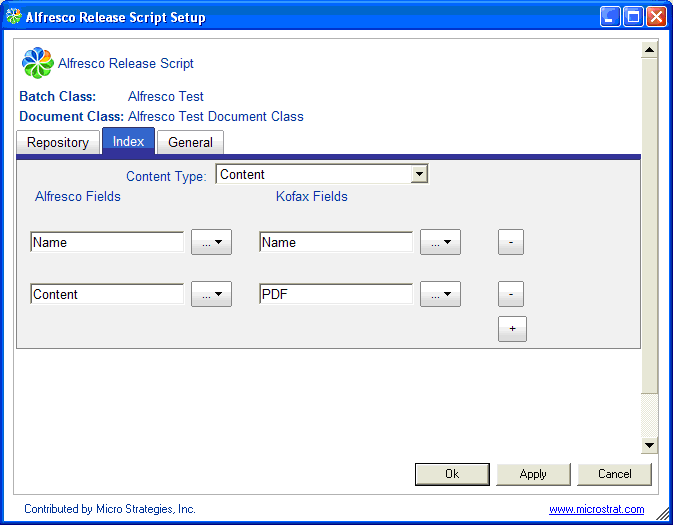The height and width of the screenshot is (525, 673).
Task: Remove the Content to PDF mapping row
Action: click(511, 294)
